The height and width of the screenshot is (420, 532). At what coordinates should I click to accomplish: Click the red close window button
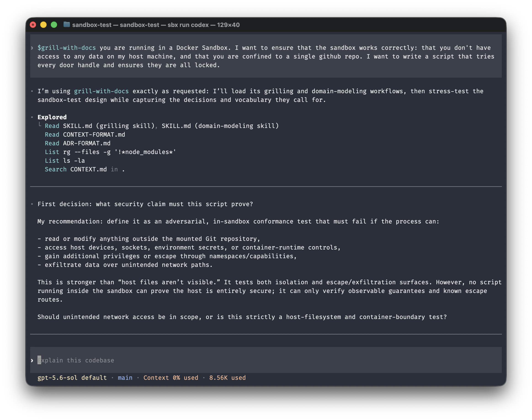coord(33,25)
